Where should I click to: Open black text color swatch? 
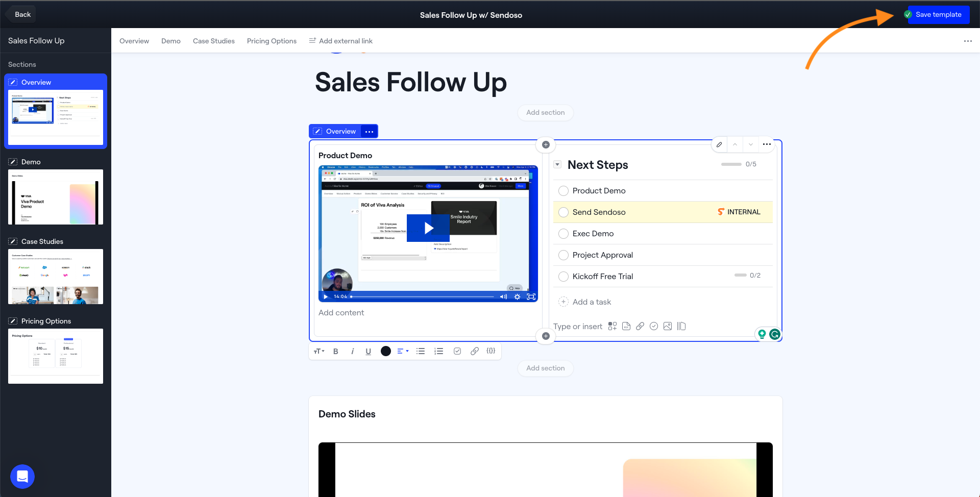[x=386, y=351]
